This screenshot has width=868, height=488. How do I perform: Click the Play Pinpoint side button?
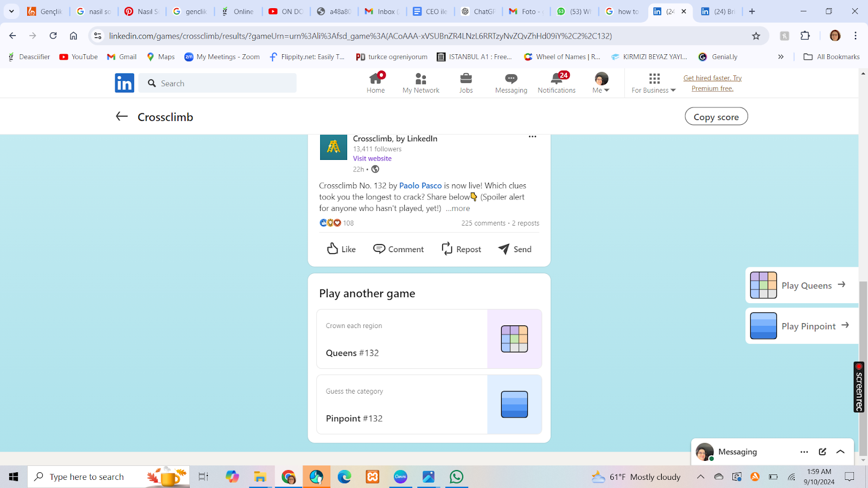801,326
